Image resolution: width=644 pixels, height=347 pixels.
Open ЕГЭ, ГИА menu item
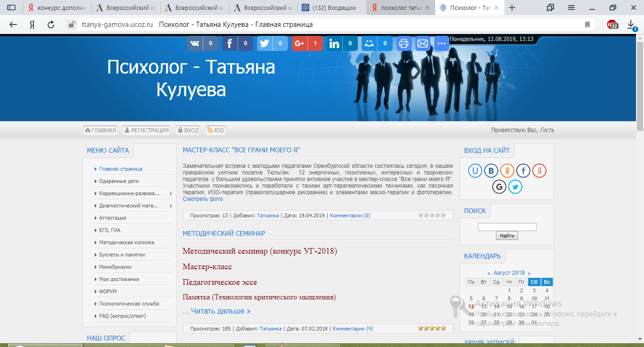pos(110,230)
